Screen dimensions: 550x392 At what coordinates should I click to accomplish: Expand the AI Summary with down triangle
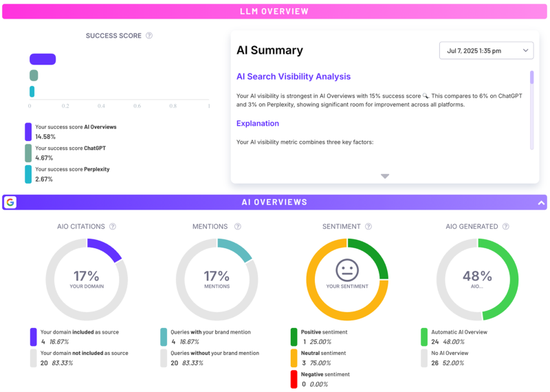click(x=385, y=176)
